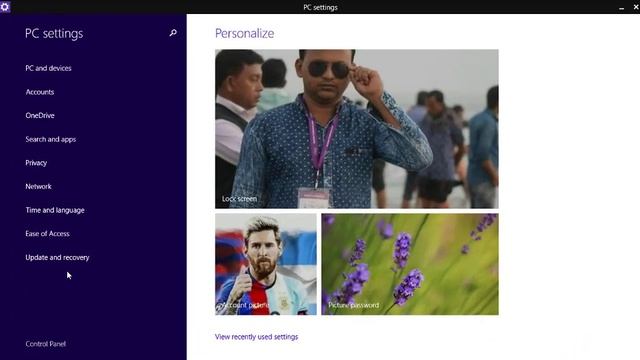The height and width of the screenshot is (360, 640).
Task: Minimize the PC settings window
Action: pos(621,7)
